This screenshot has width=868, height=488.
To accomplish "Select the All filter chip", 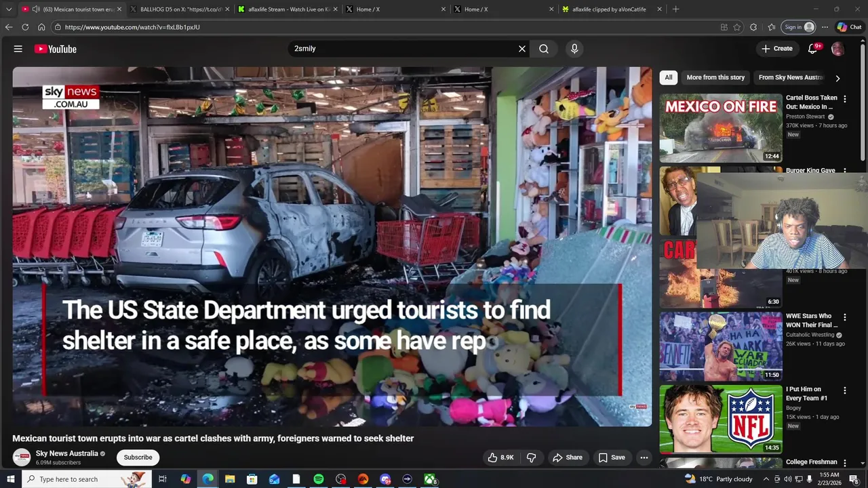I will click(x=669, y=77).
